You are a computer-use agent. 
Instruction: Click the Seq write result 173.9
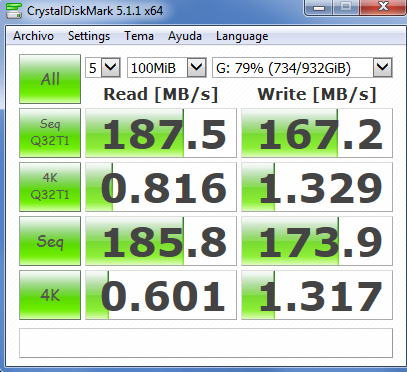(317, 241)
